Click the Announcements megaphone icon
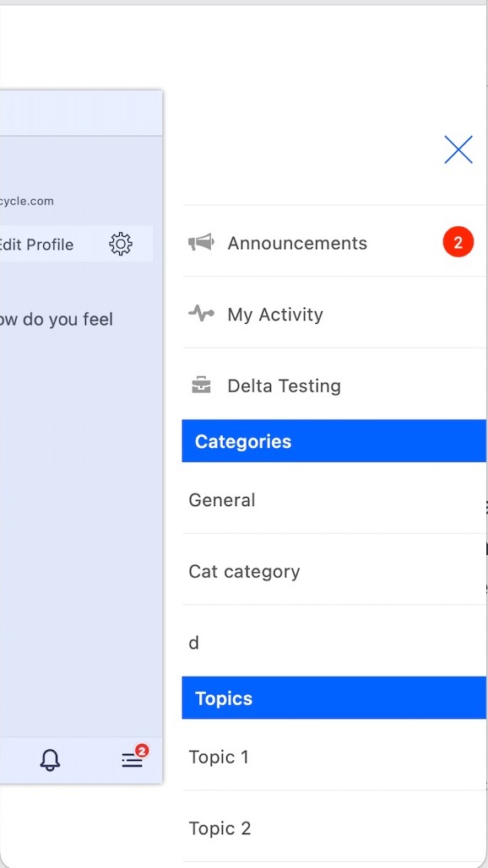488x868 pixels. pyautogui.click(x=201, y=242)
